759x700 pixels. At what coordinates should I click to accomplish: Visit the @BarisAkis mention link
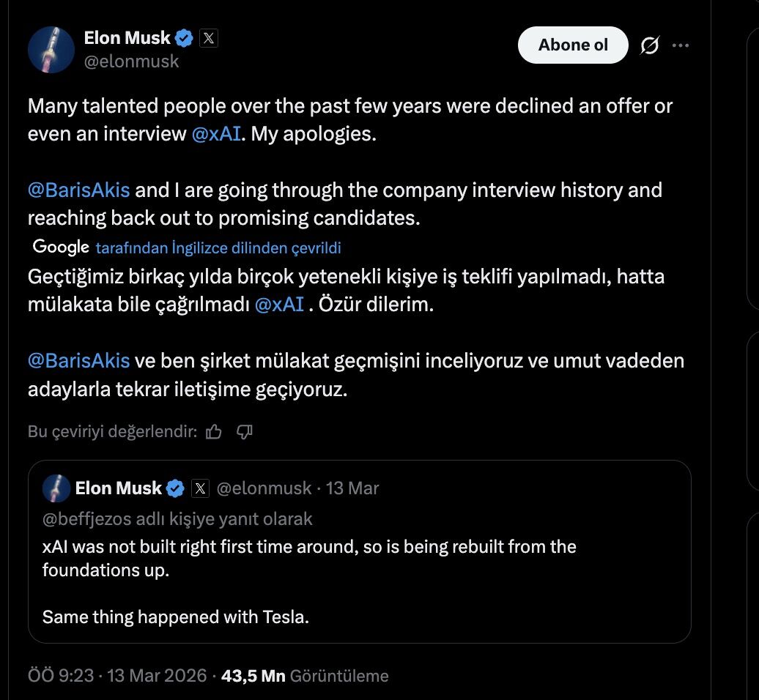[x=78, y=190]
